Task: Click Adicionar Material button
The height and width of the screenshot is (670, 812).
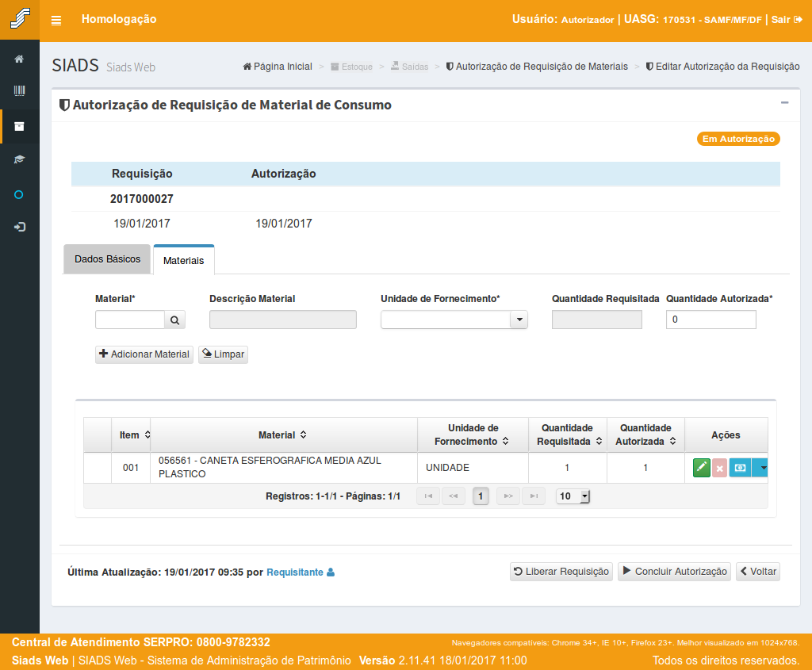Action: coord(144,354)
